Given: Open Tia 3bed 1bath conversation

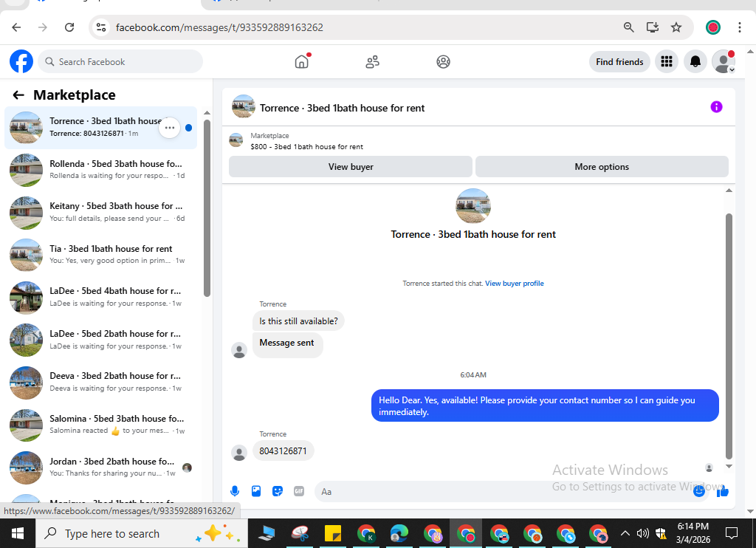Looking at the screenshot, I should (x=100, y=255).
